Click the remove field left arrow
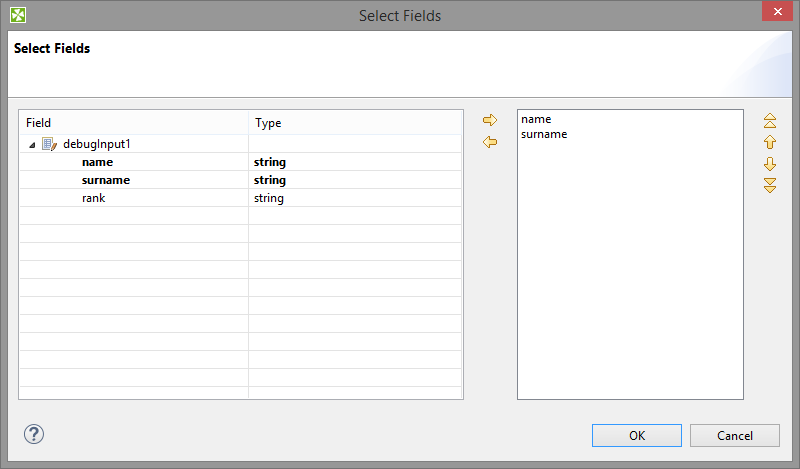The image size is (800, 469). point(490,142)
